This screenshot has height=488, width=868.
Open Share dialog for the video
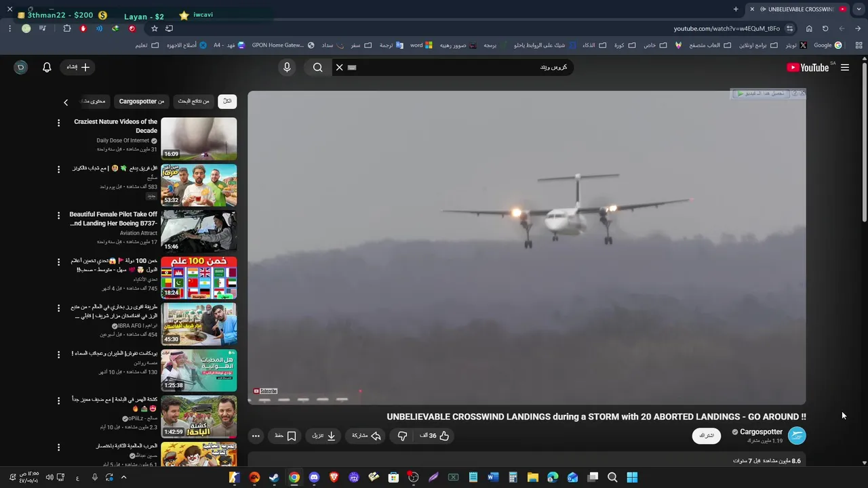(366, 436)
